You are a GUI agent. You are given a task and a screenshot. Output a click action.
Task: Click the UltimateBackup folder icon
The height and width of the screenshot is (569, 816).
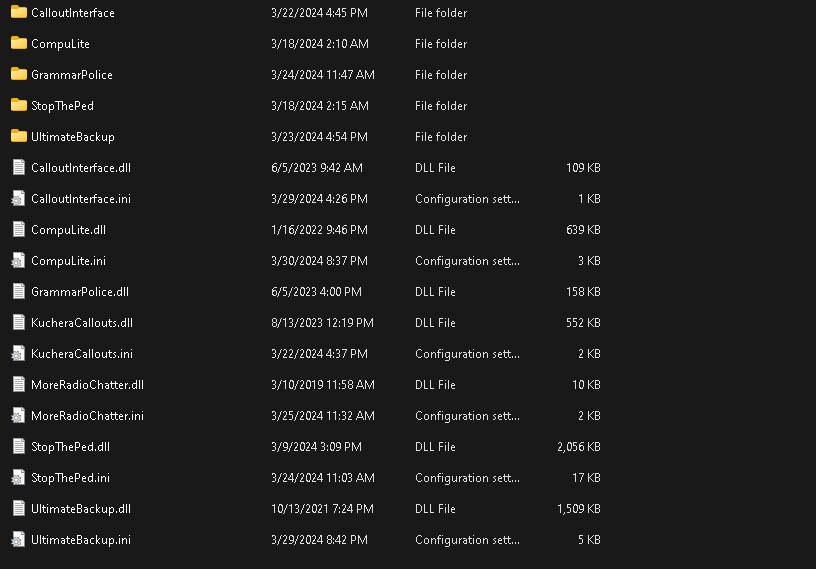pyautogui.click(x=19, y=136)
